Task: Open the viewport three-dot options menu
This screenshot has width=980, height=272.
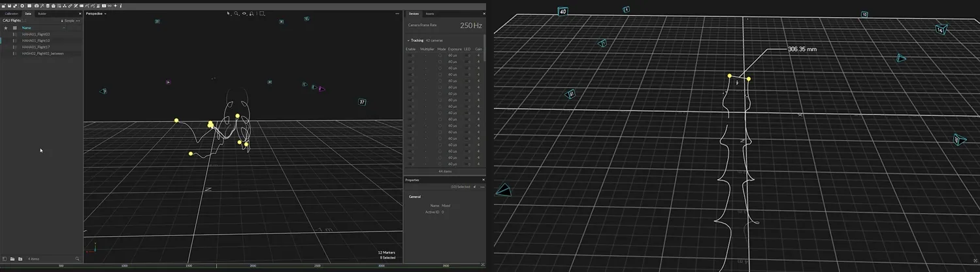Action: click(x=397, y=13)
